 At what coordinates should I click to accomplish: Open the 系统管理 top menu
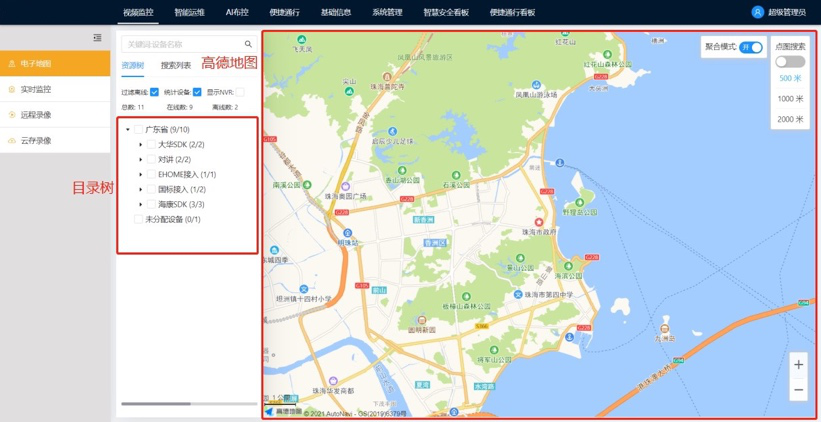tap(387, 13)
